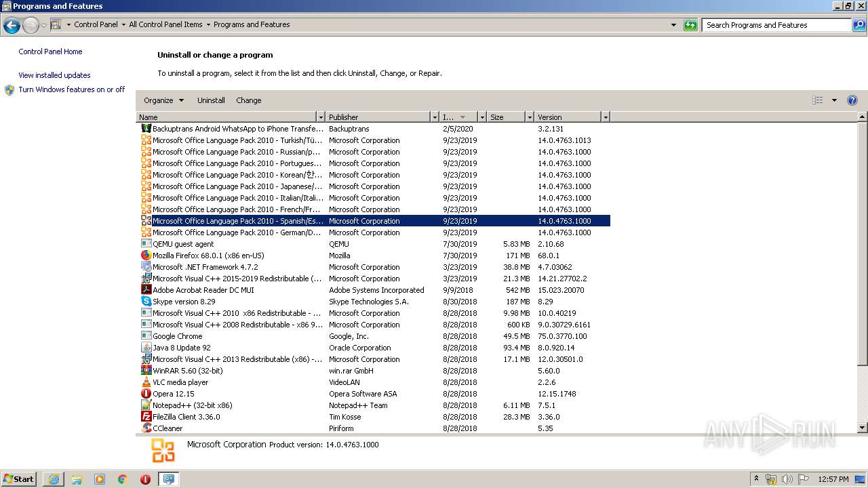The width and height of the screenshot is (868, 488).
Task: Open Windows Explorer from the taskbar
Action: [77, 479]
